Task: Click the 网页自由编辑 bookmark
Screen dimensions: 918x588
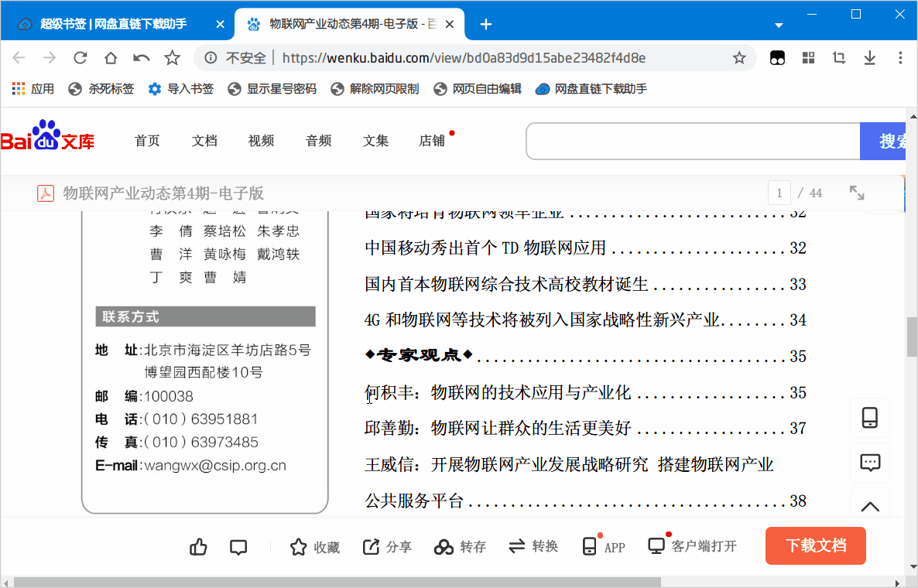Action: (x=478, y=89)
